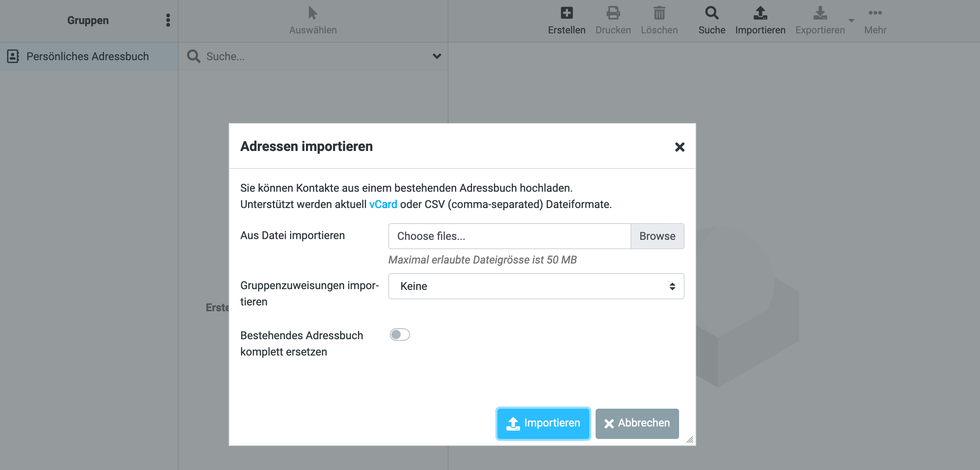Open Exportieren dropdown arrow
980x470 pixels.
851,21
